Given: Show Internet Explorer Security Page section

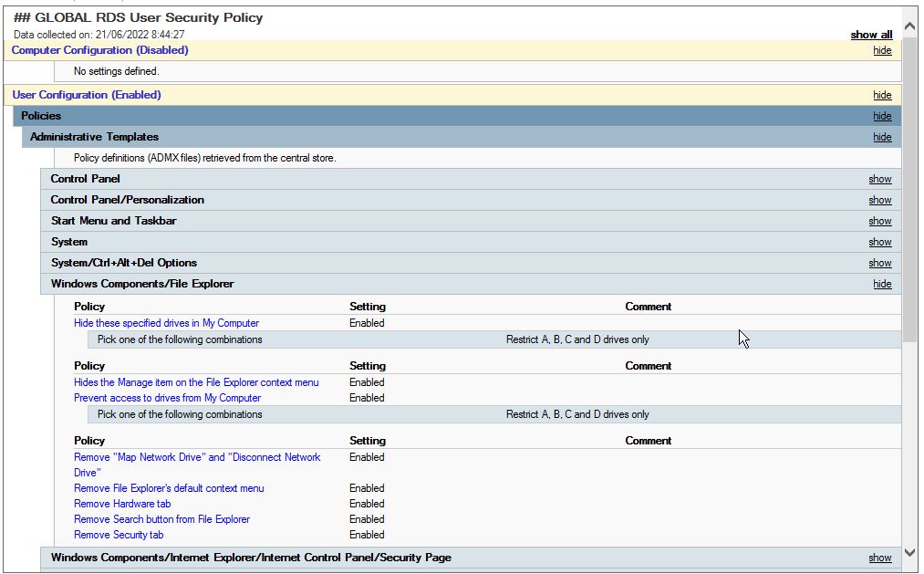Looking at the screenshot, I should [879, 558].
